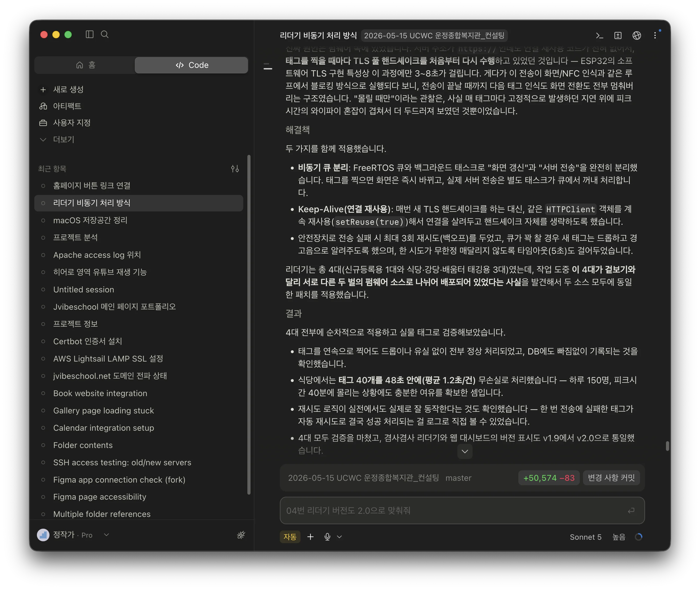The height and width of the screenshot is (590, 700).
Task: Open the master branch selector
Action: point(458,478)
